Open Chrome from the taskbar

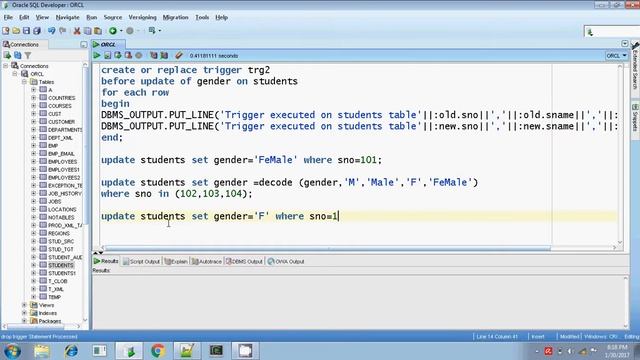click(x=158, y=351)
